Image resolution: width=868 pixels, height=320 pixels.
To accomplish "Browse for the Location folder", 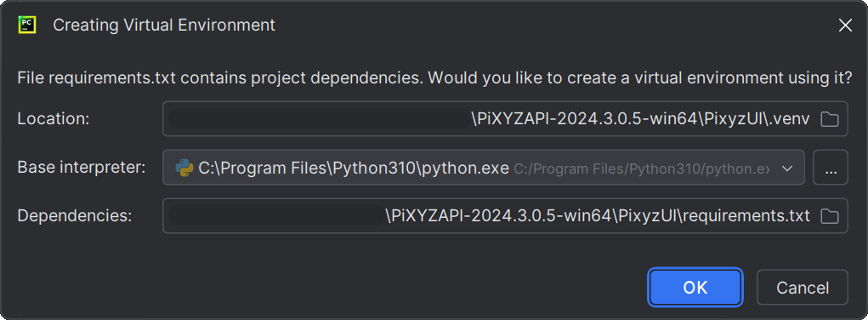I will pyautogui.click(x=829, y=119).
